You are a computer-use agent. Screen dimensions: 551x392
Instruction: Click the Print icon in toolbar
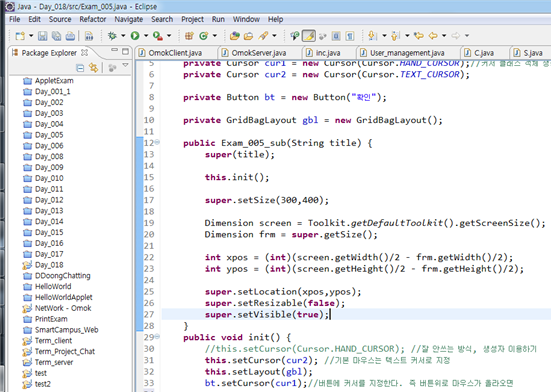(70, 36)
